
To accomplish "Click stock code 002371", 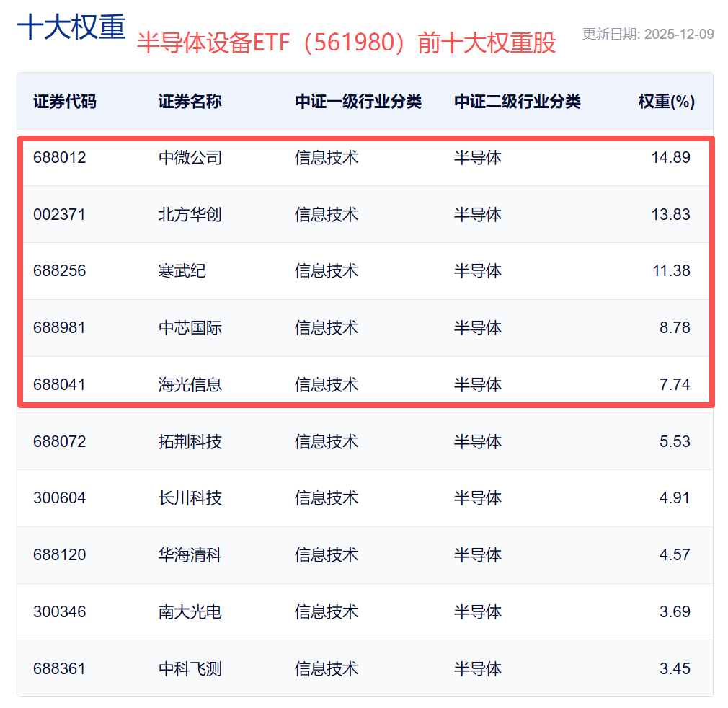I will [x=59, y=214].
